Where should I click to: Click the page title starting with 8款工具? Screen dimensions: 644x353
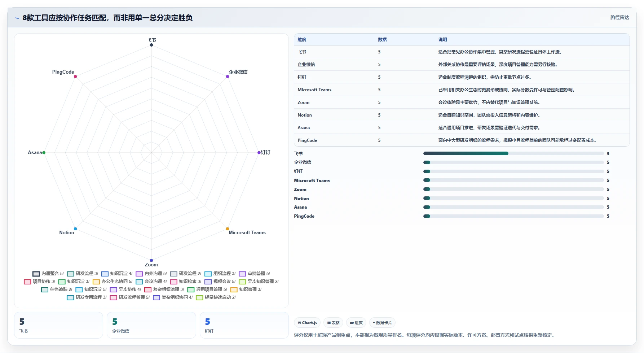107,18
